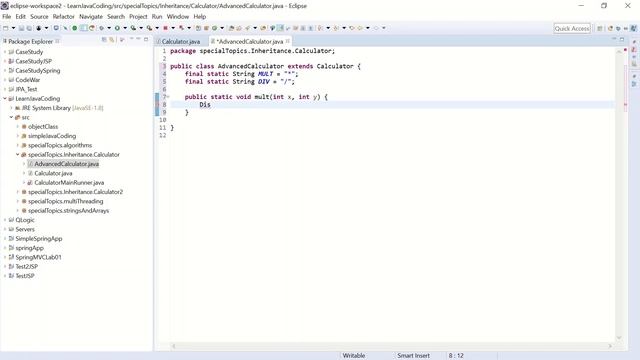The image size is (640, 360).
Task: Minimize the editor area
Action: [x=614, y=39]
